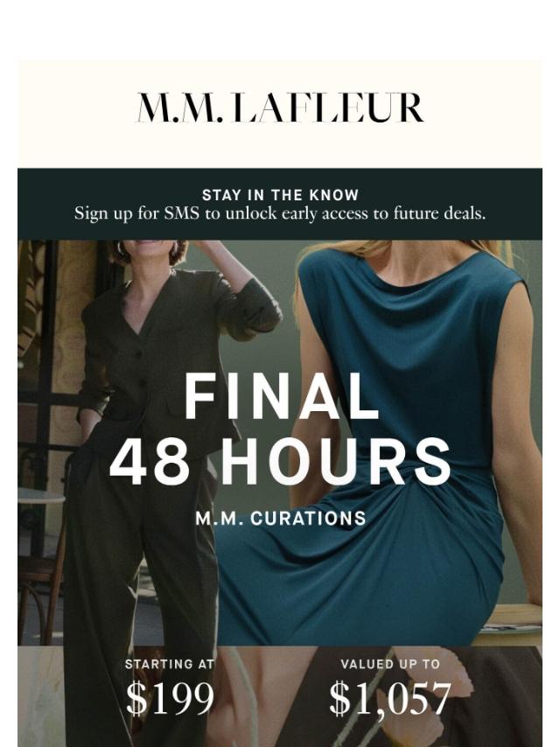The image size is (560, 747).
Task: Click the M.M.LaFleur logo
Action: 280,108
